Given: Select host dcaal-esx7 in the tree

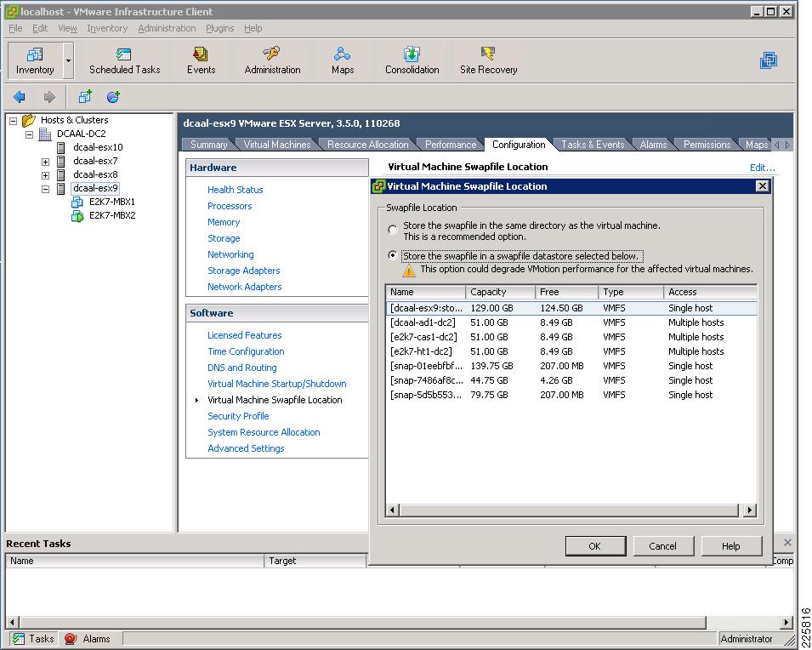Looking at the screenshot, I should (95, 161).
